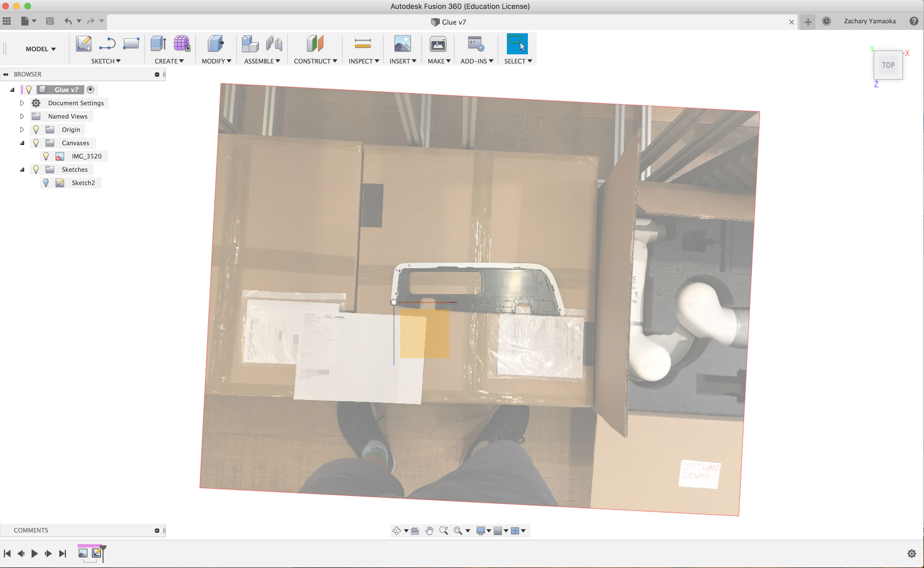Screen dimensions: 924x568
Task: Click the Joint icon under Assemble
Action: (274, 44)
